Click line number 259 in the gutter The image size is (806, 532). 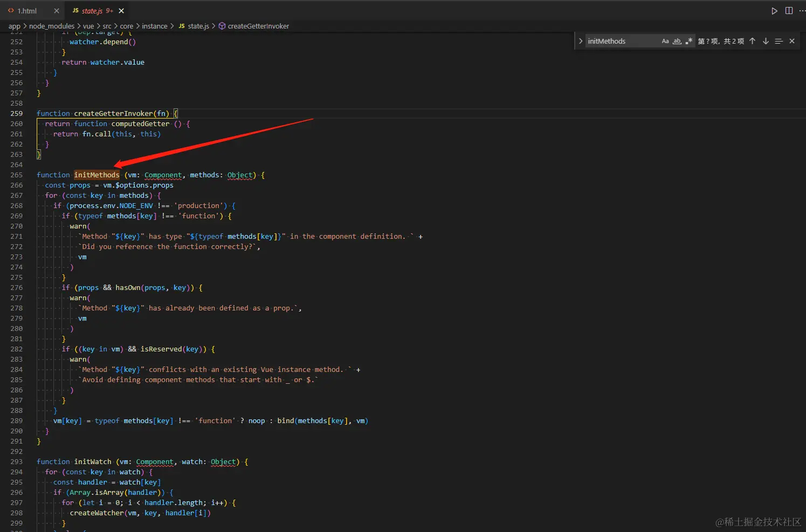pyautogui.click(x=17, y=113)
